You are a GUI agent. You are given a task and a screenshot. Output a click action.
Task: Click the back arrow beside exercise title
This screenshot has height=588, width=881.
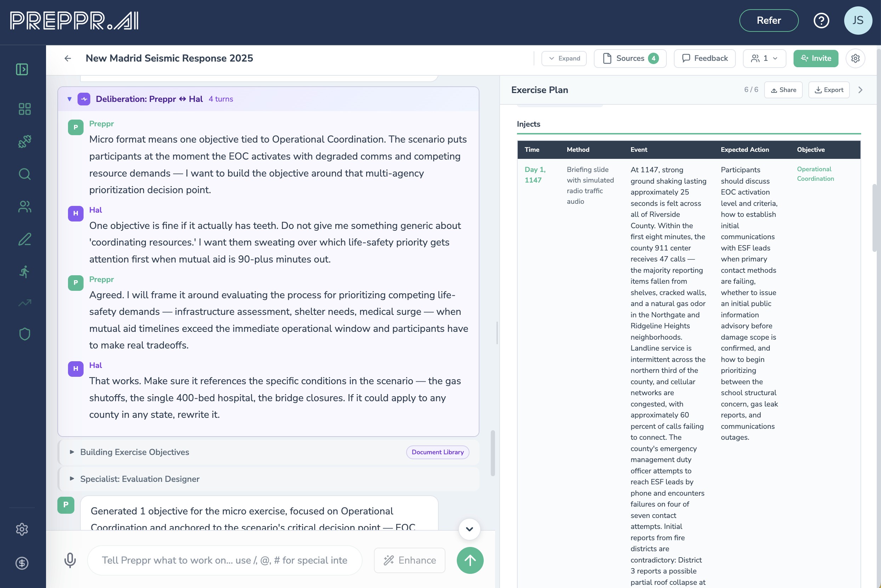[68, 58]
